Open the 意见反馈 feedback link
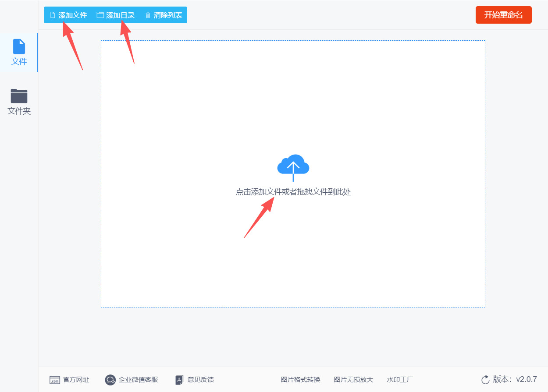 coord(195,380)
